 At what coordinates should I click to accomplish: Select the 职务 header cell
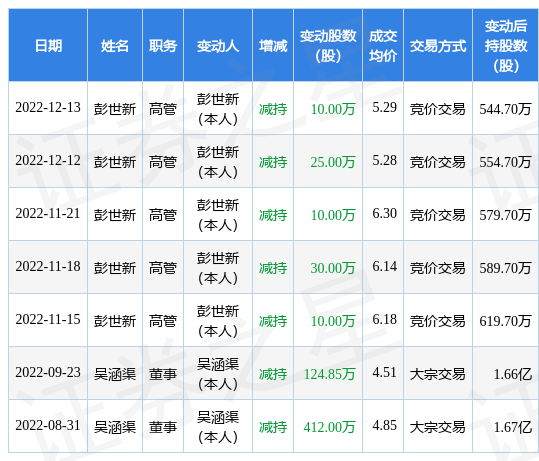pos(163,46)
